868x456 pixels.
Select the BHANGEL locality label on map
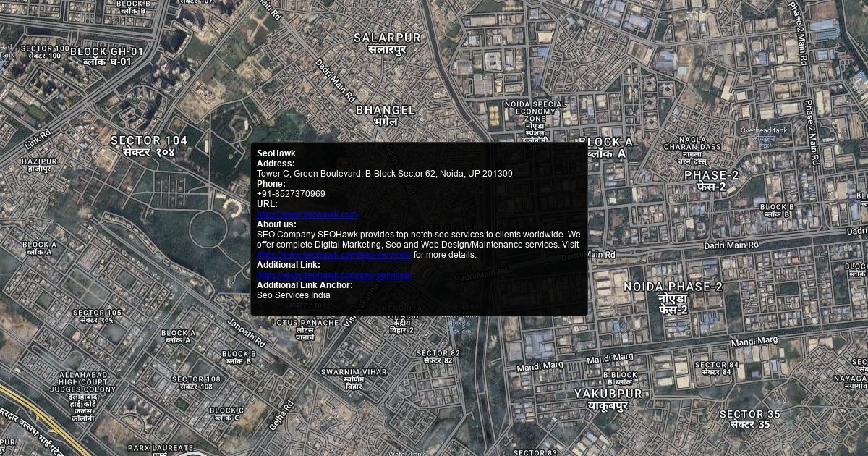(x=386, y=110)
